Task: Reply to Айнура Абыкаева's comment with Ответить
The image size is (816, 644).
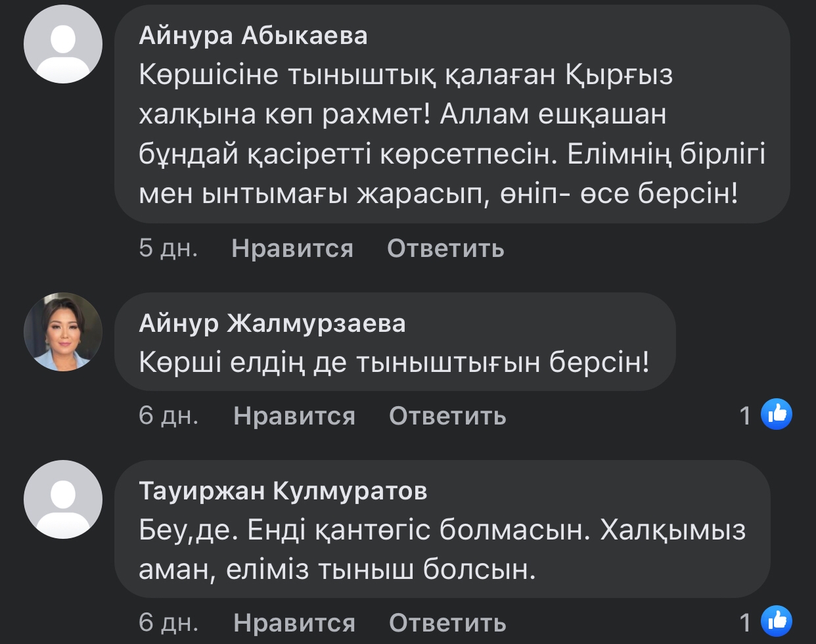Action: 445,248
